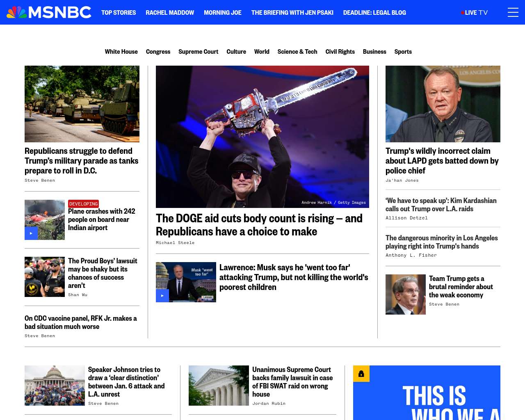Open the Morning Joe menu item
525x420 pixels.
click(223, 13)
